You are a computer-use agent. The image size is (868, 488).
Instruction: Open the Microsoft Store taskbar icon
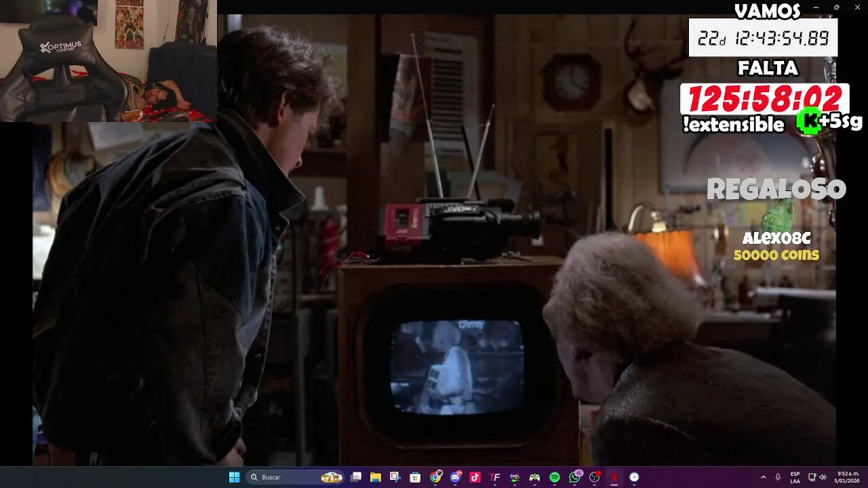coord(415,477)
